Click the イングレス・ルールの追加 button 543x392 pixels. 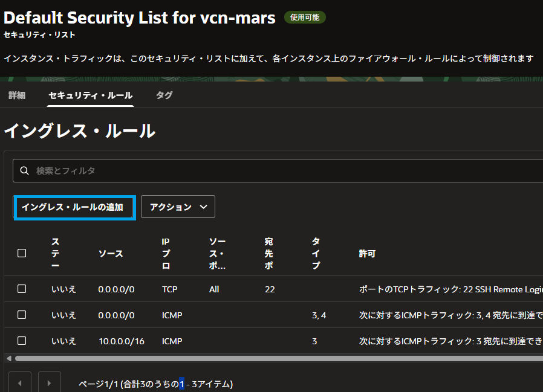(73, 207)
